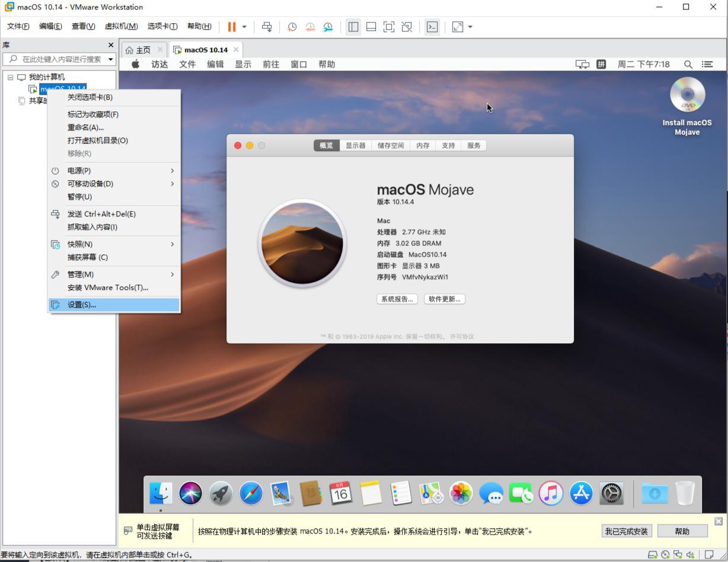Expand the 管理(M) submenu
Screen dimensions: 728x562
pos(114,274)
